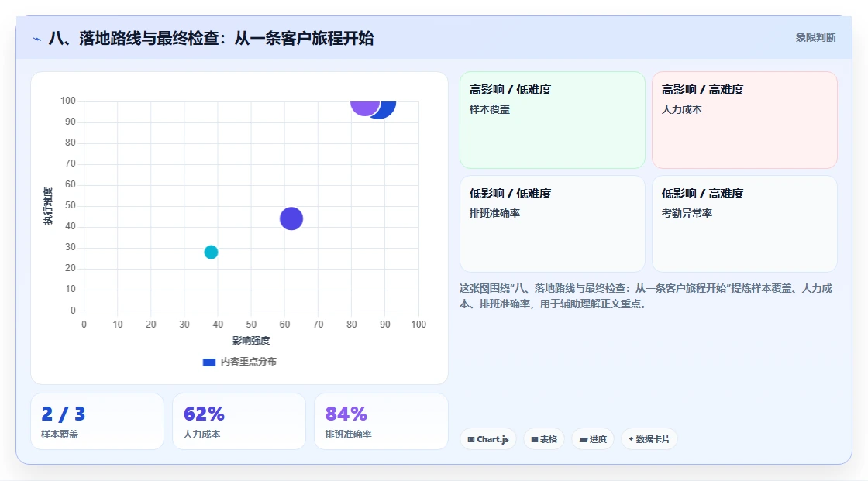
Task: Click the 象限判断 label in the header
Action: click(815, 37)
